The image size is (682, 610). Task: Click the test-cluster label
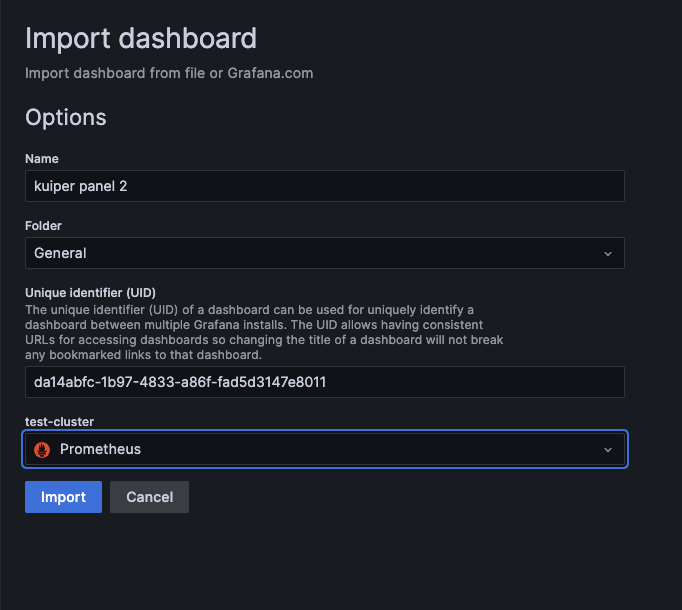[x=59, y=421]
